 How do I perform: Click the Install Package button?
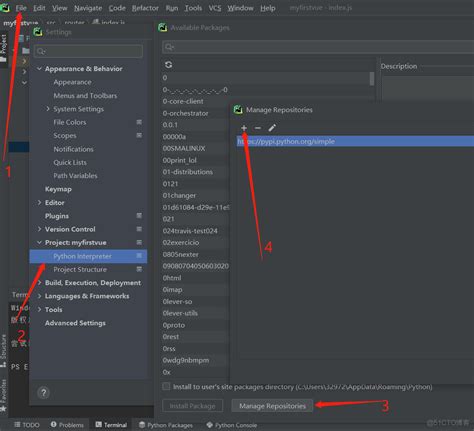click(192, 406)
